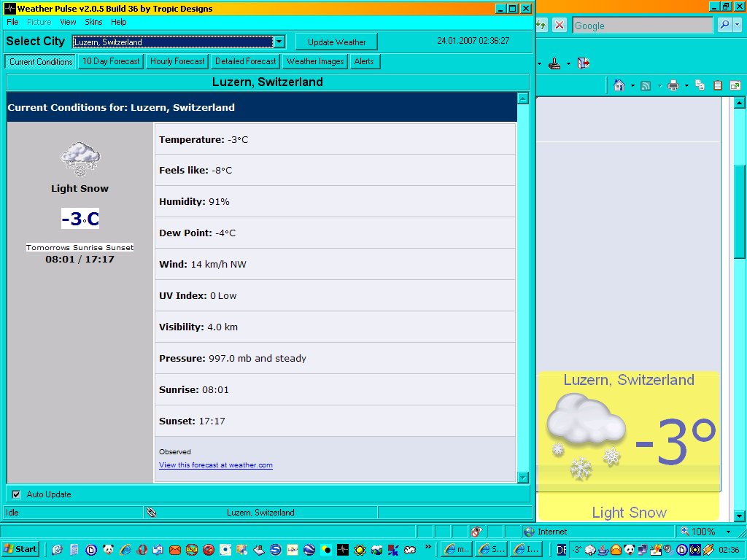Click the -3°C temperature badge in left panel
This screenshot has width=747, height=560.
coord(80,219)
